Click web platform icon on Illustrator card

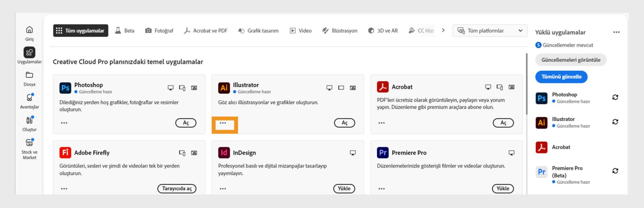pyautogui.click(x=353, y=88)
